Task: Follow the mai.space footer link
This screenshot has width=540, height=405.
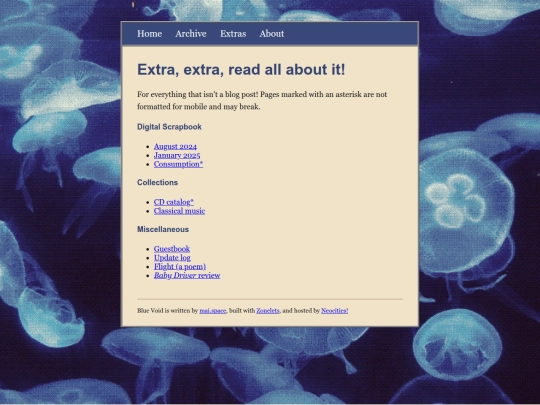Action: (213, 311)
